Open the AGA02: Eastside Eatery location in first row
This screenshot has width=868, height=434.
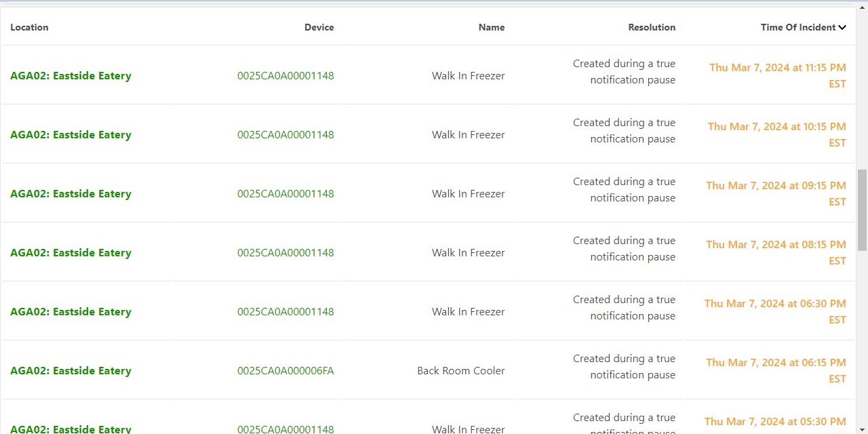tap(71, 75)
